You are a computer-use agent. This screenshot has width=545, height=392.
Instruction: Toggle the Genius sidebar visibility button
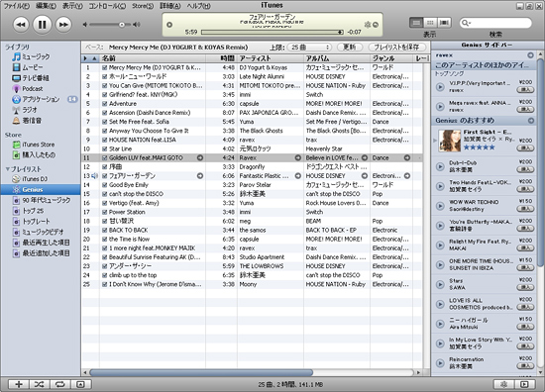pyautogui.click(x=525, y=384)
